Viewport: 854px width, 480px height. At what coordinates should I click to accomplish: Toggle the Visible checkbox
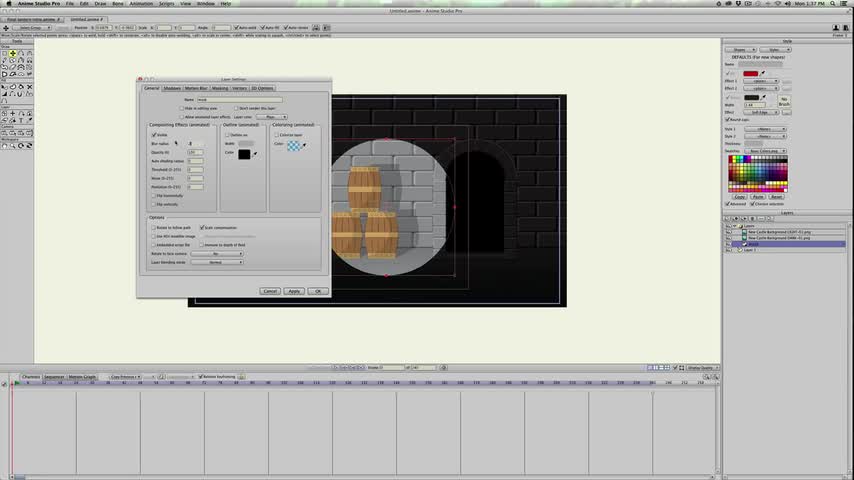coord(152,134)
